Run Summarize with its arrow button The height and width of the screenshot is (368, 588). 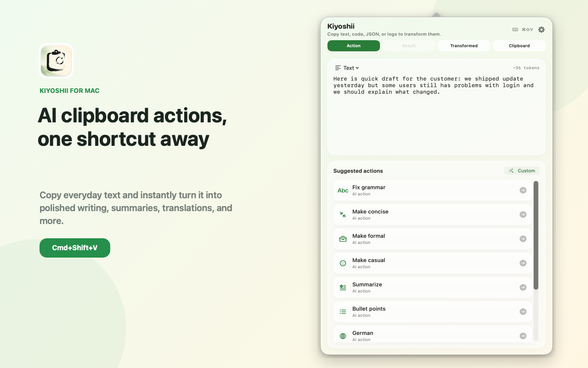click(x=523, y=287)
